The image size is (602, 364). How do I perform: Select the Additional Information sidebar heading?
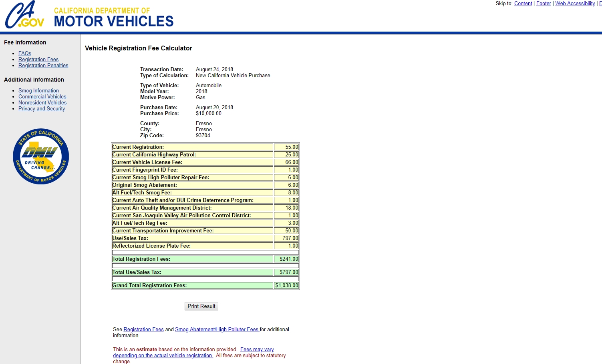pos(34,80)
